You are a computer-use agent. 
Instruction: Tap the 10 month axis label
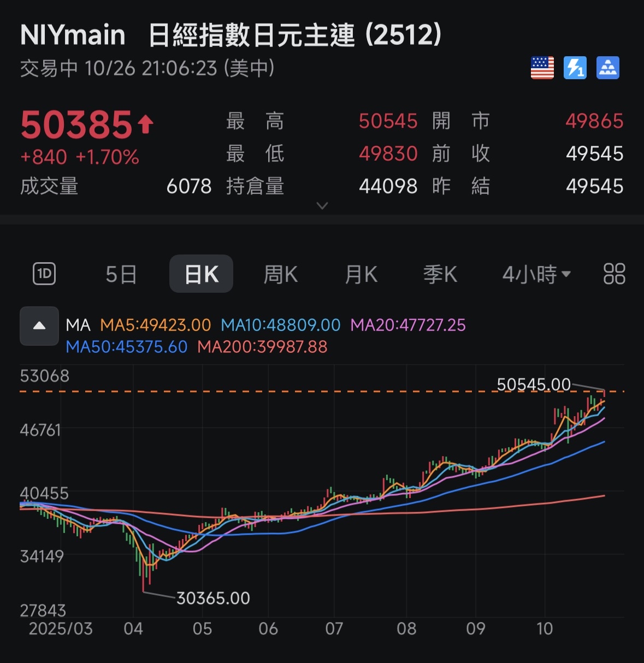[545, 629]
